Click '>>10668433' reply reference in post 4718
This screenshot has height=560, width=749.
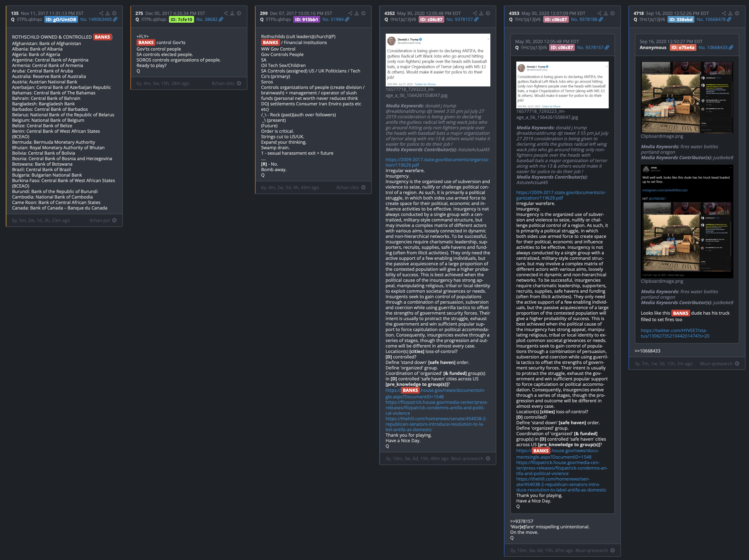[647, 351]
